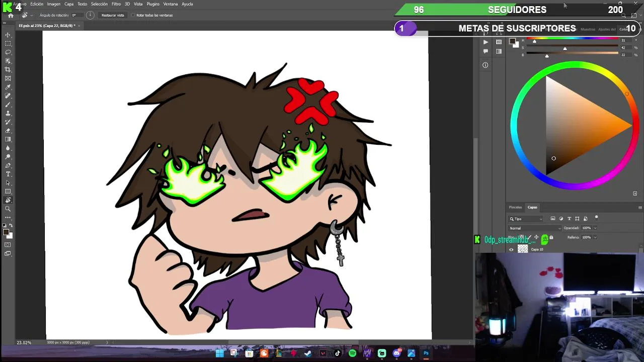Select the History Brush tool
644x362 pixels.
[8, 122]
